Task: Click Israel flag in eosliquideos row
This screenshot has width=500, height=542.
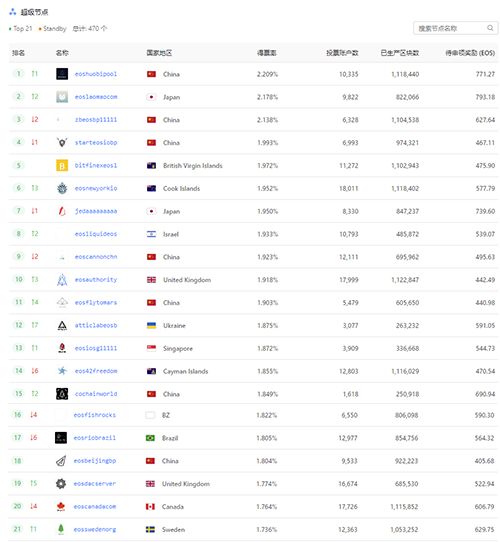Action: [x=151, y=234]
